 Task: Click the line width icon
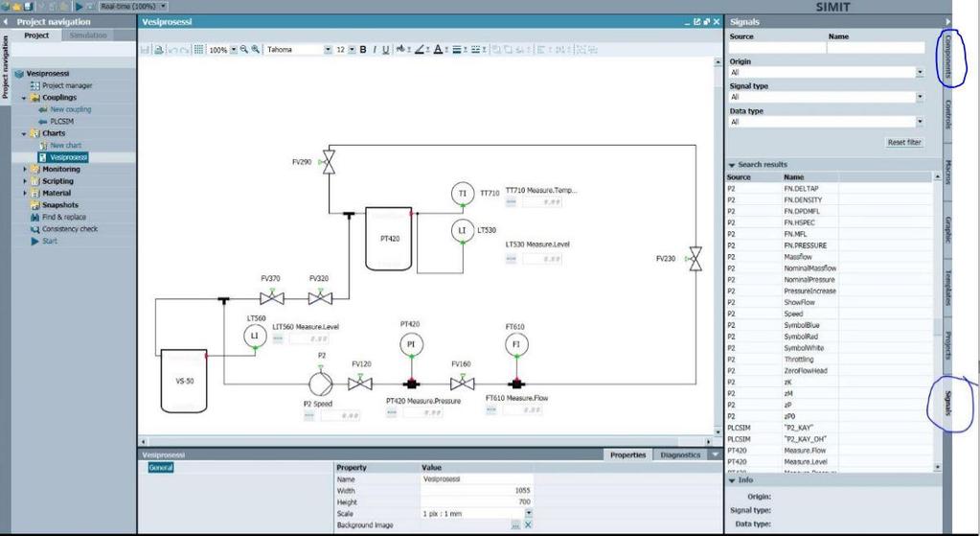coord(457,50)
